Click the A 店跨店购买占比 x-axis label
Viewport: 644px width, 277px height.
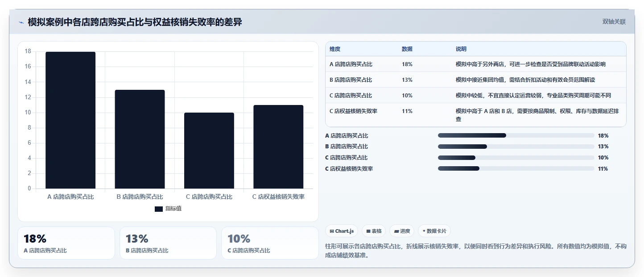pyautogui.click(x=70, y=197)
